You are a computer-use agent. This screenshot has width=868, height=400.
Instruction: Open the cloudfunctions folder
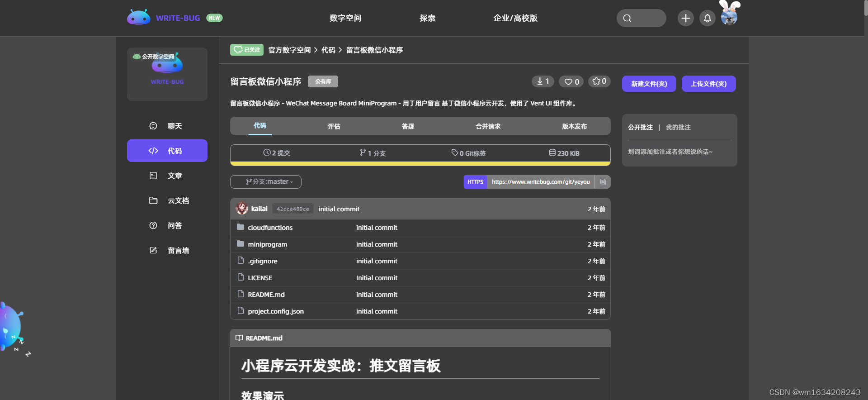[x=270, y=228]
